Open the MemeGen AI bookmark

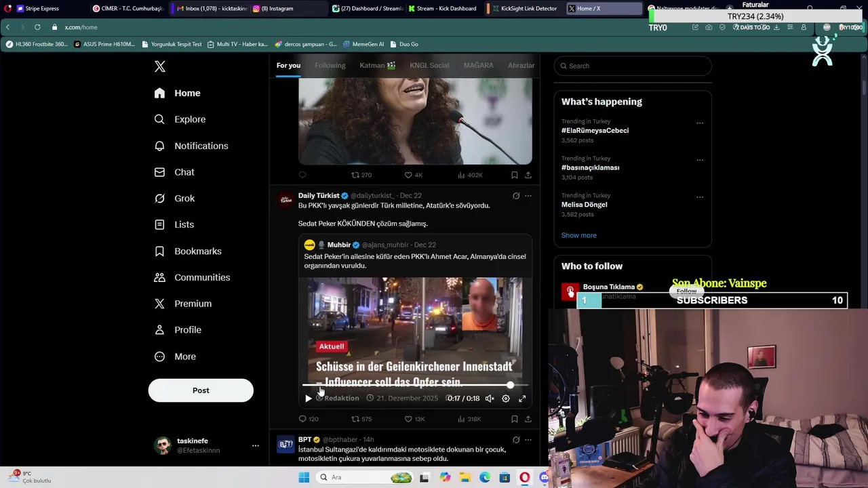(x=363, y=44)
